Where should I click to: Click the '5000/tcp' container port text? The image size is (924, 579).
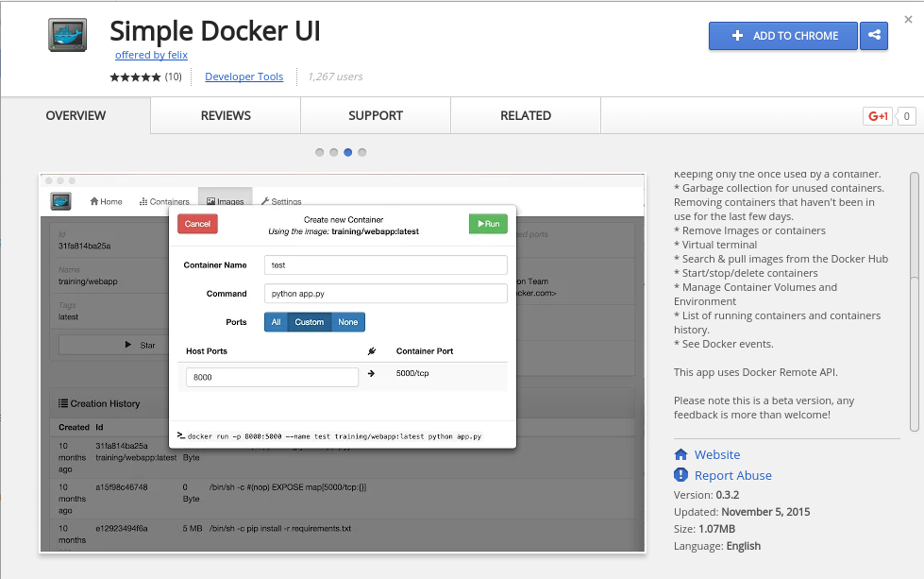click(x=412, y=373)
